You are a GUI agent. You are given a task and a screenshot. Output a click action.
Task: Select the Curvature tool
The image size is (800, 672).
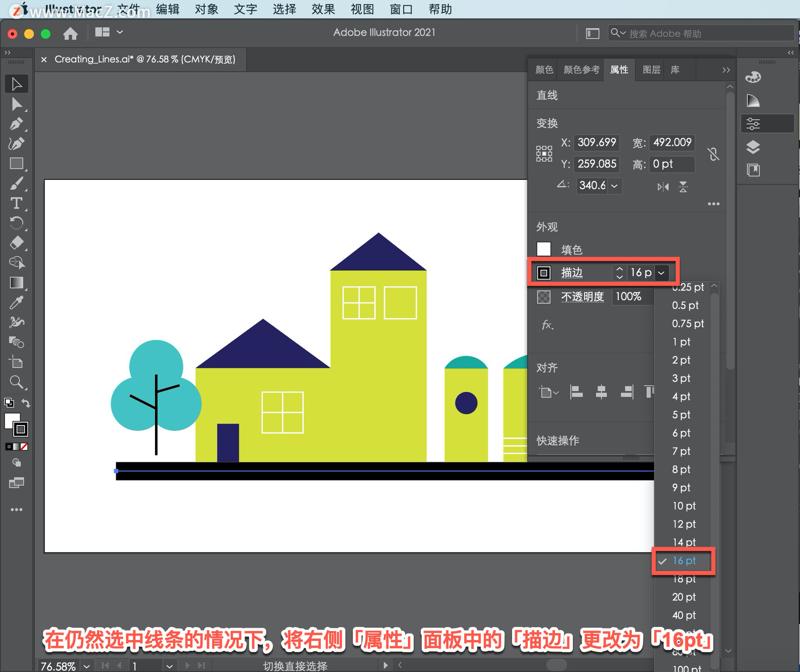coord(17,144)
